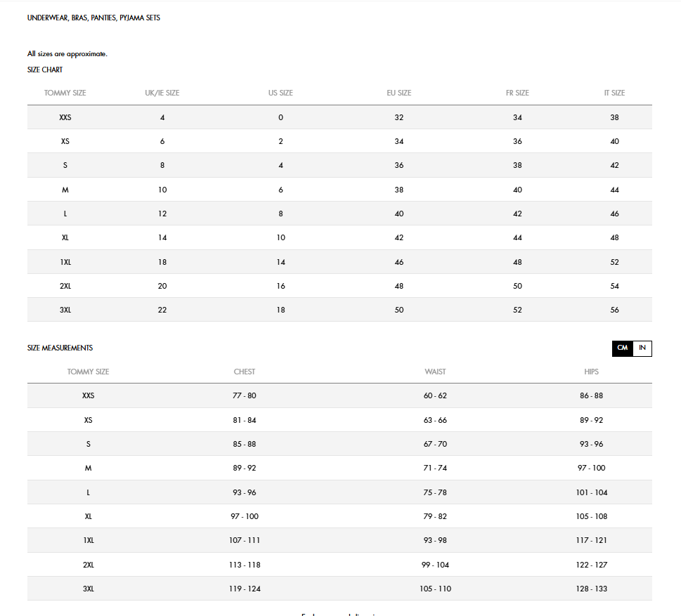Screen dimensions: 681x616
Task: Click the FR SIZE column header
Action: 517,93
